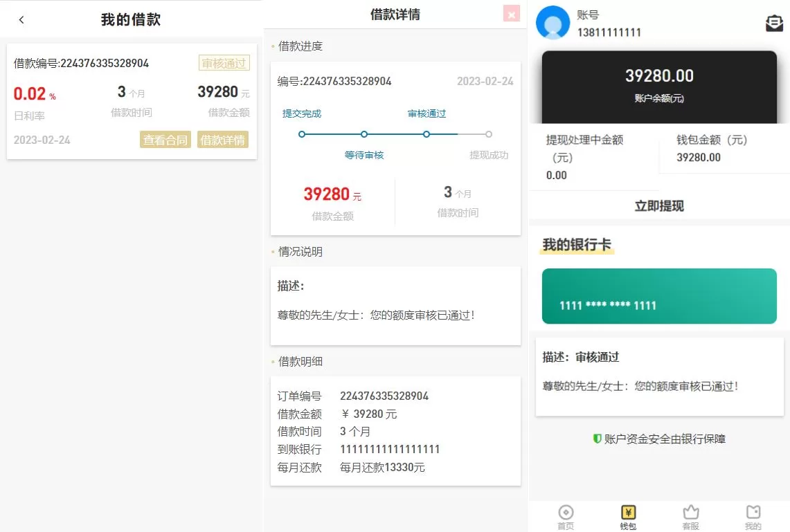Click the 借款详情 button on the loan card

point(223,140)
